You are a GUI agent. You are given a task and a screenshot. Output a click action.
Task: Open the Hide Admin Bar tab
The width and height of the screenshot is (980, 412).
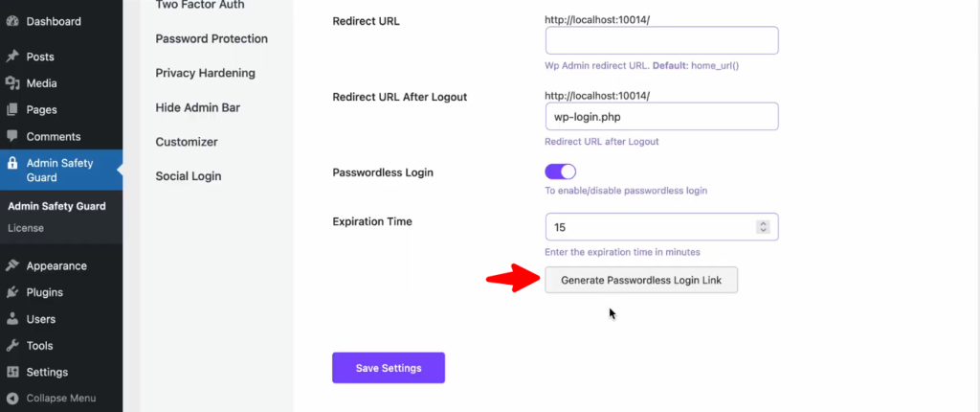click(197, 107)
